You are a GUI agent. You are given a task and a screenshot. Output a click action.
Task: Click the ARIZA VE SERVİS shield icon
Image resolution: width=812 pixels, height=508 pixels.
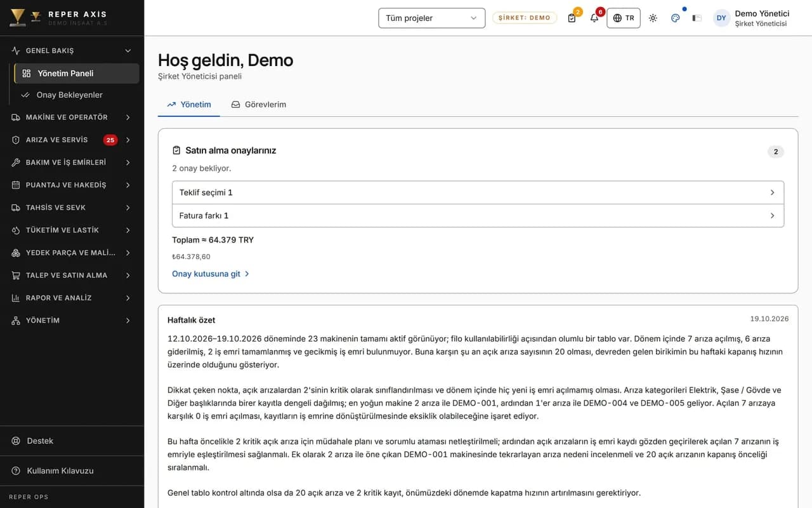(16, 140)
